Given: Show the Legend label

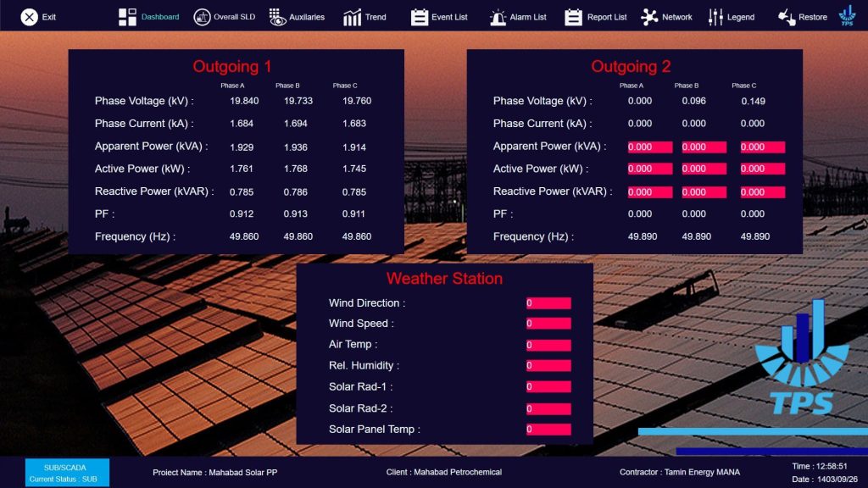Looking at the screenshot, I should coord(741,17).
